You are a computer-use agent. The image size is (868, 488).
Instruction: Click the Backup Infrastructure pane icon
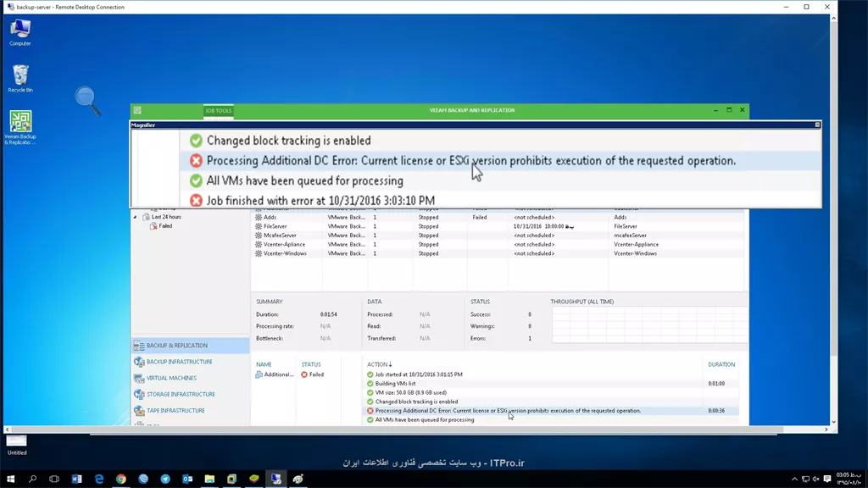pos(139,362)
